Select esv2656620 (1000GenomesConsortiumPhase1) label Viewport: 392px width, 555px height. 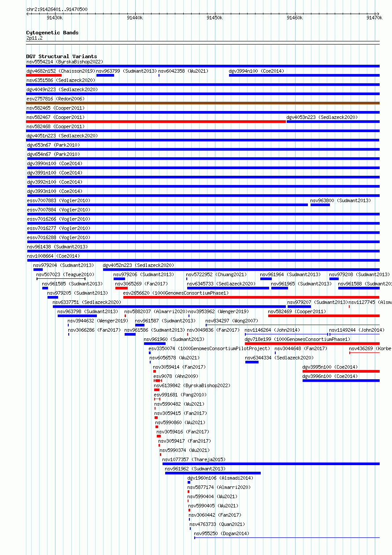pyautogui.click(x=176, y=293)
